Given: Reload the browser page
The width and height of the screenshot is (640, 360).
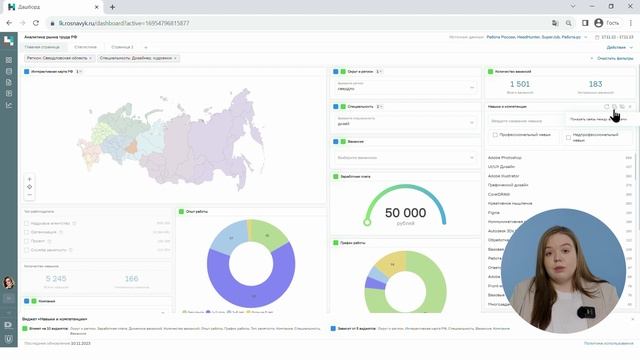Looking at the screenshot, I should tap(36, 23).
